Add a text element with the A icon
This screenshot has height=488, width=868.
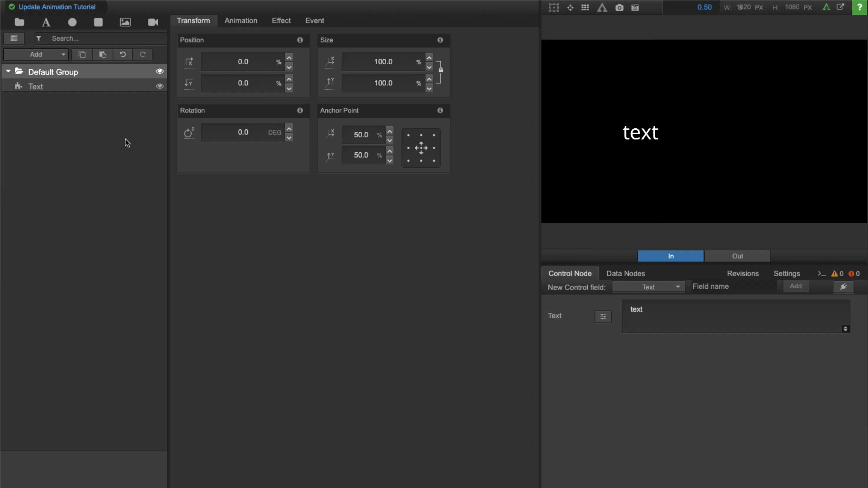pos(46,22)
